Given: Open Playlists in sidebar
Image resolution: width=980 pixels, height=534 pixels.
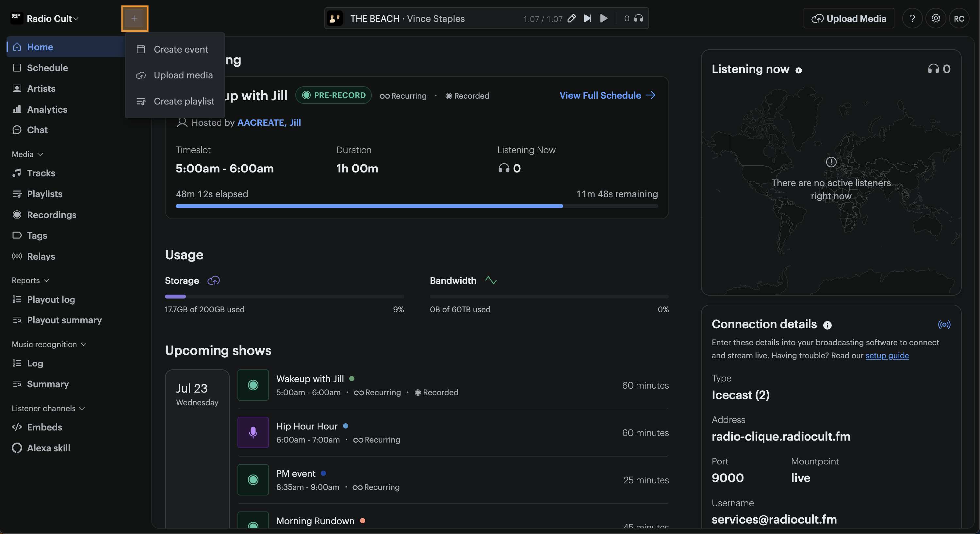Looking at the screenshot, I should [44, 194].
